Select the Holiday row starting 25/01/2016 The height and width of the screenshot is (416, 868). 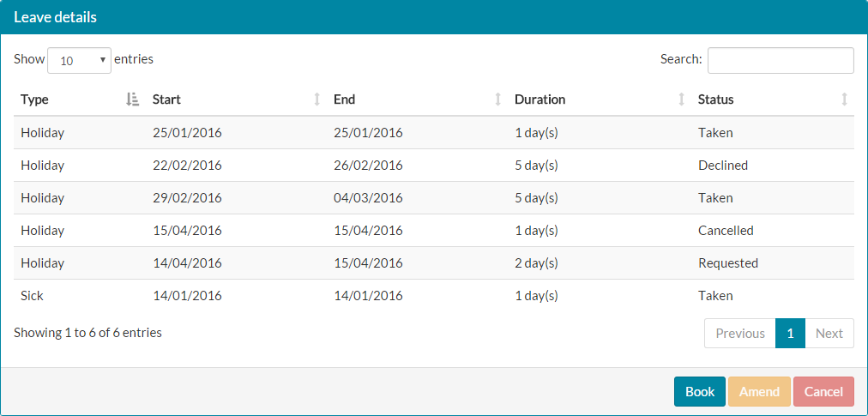[x=433, y=133]
